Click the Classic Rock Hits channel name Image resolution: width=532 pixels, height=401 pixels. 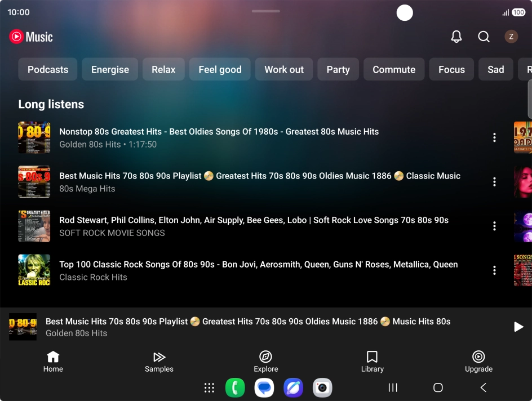[93, 277]
